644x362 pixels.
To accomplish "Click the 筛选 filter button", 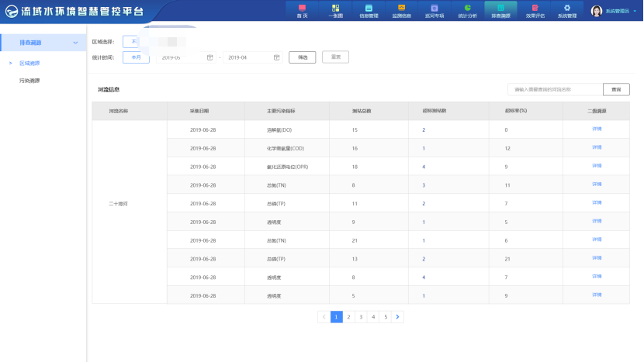I will (303, 57).
